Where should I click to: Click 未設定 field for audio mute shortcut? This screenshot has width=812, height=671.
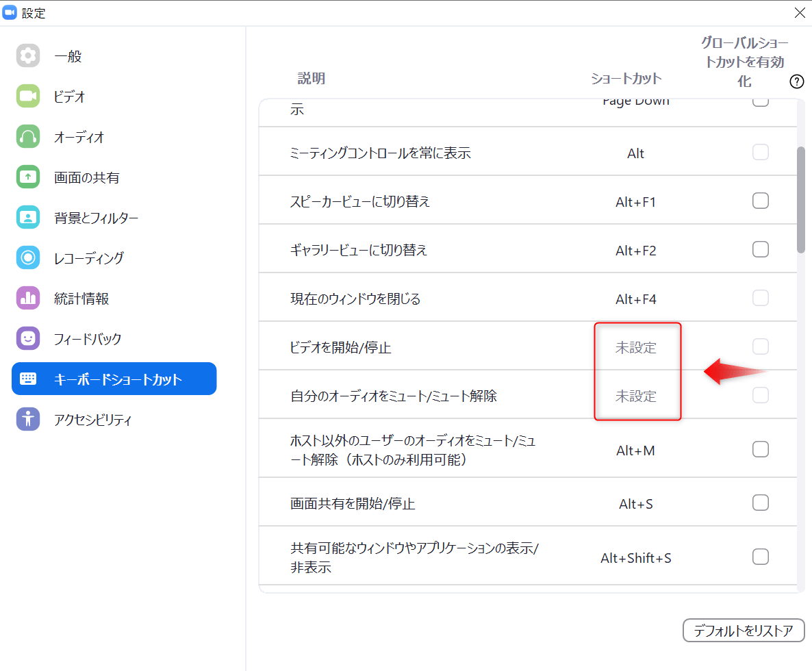(x=637, y=396)
